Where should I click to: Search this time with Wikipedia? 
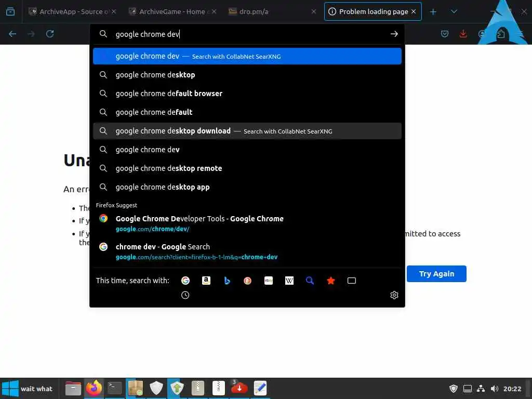289,281
